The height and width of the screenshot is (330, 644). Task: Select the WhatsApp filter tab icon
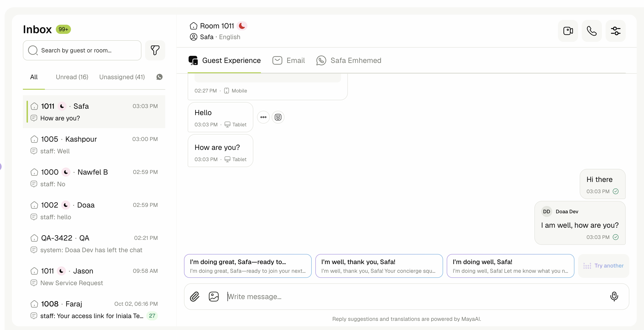point(160,77)
